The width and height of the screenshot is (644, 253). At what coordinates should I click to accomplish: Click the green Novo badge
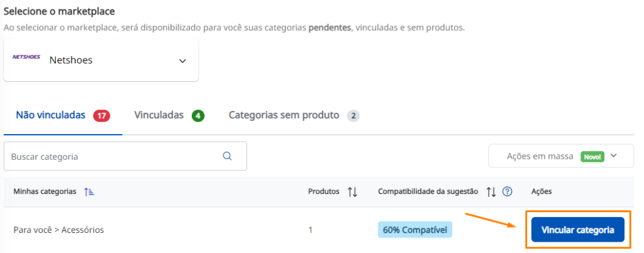592,157
